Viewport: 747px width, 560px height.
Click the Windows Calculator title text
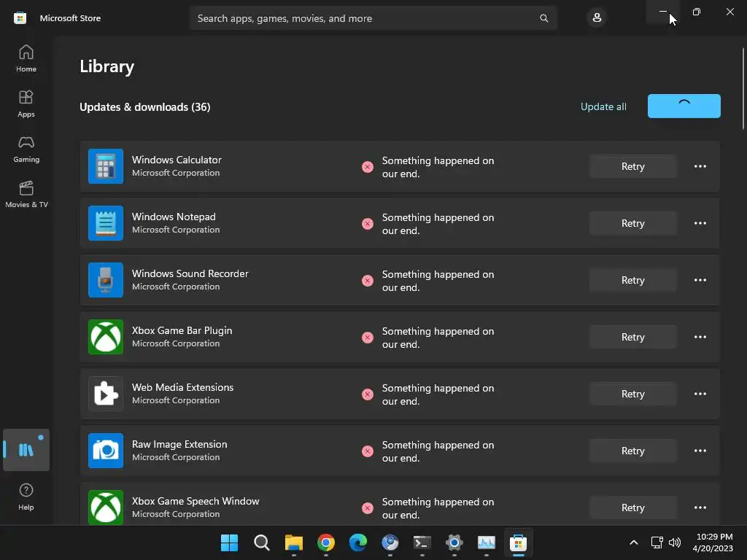[x=177, y=160]
